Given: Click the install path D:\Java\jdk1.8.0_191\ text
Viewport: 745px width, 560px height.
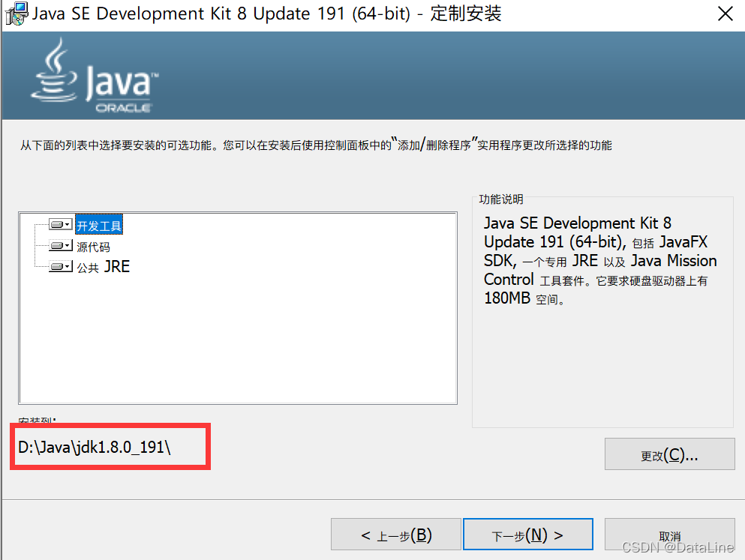Looking at the screenshot, I should click(95, 447).
